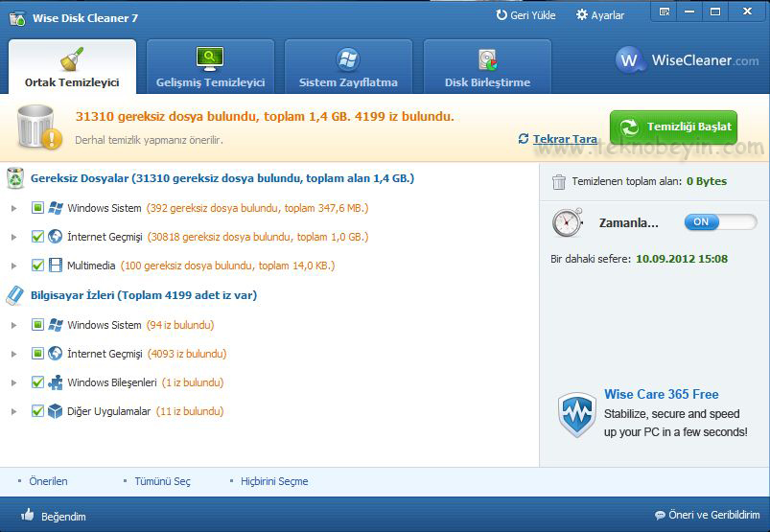
Task: Click the Windows flag icon of 392 gereksiz dosya row
Action: pos(56,208)
